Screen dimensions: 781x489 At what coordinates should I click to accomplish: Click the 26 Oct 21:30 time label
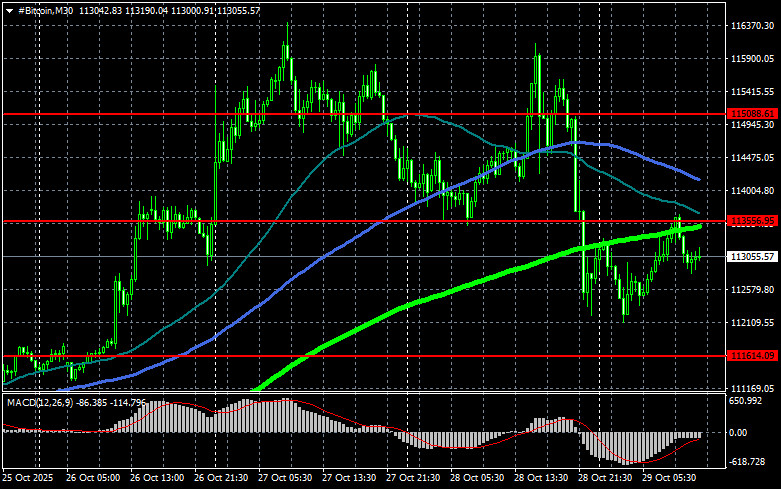coord(221,478)
